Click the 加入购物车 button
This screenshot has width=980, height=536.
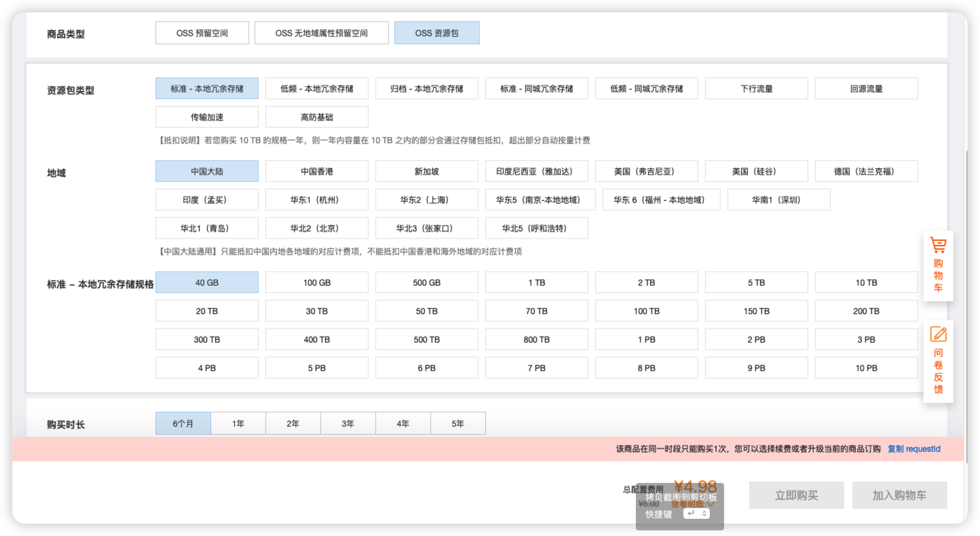point(899,495)
